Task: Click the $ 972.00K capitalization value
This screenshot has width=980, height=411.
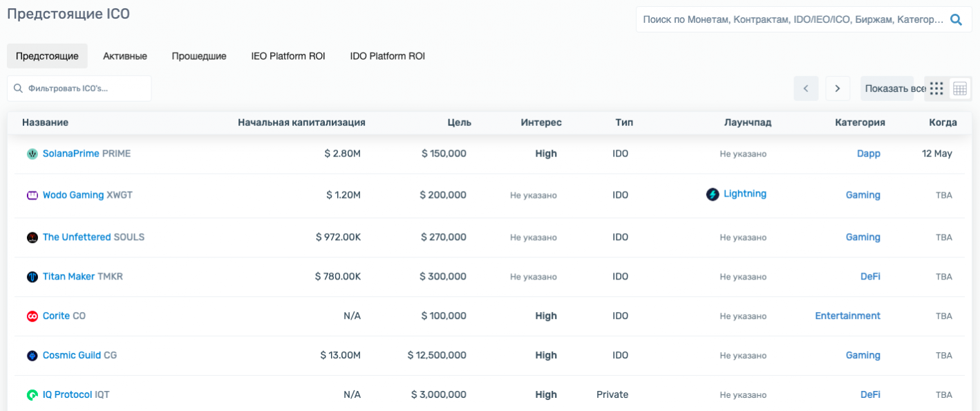Action: (x=338, y=237)
